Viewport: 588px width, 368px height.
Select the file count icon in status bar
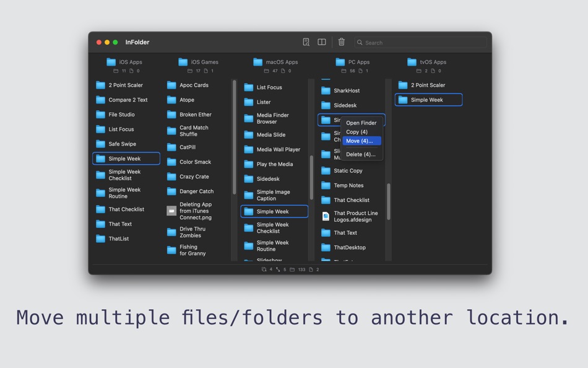[310, 269]
